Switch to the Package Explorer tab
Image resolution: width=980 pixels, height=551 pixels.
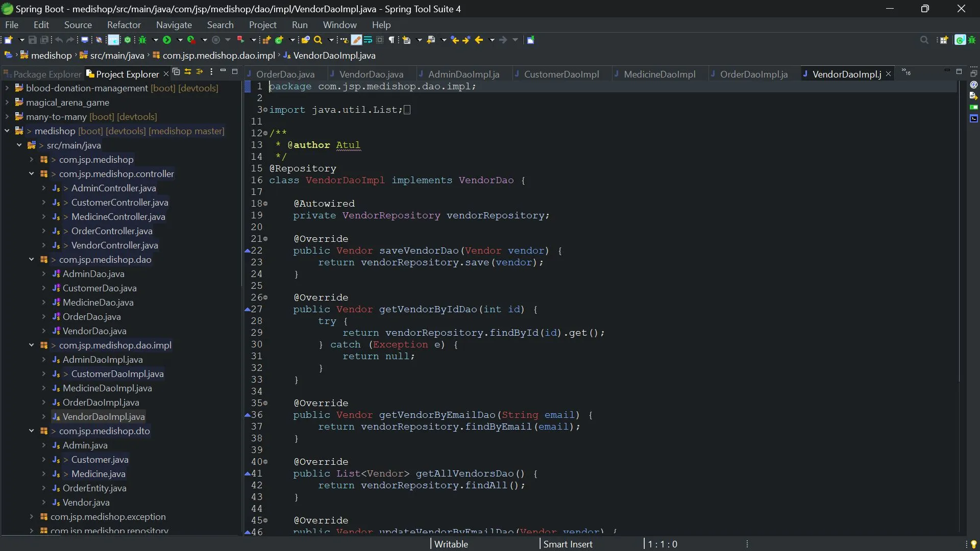pyautogui.click(x=42, y=74)
